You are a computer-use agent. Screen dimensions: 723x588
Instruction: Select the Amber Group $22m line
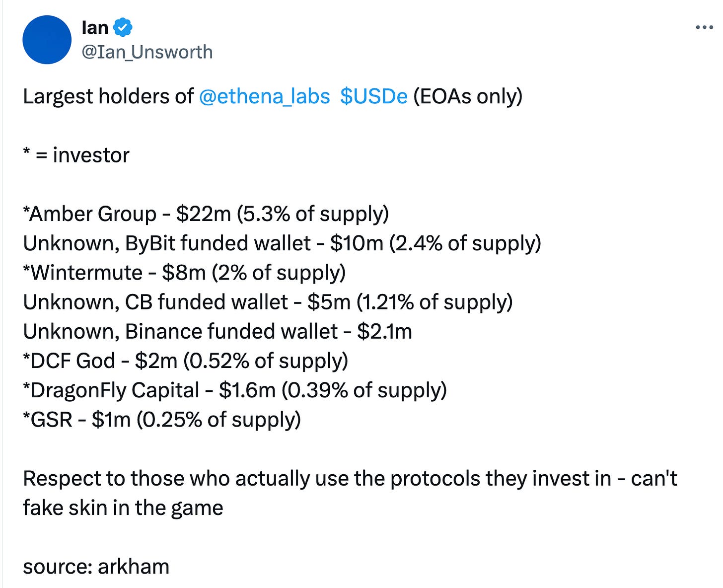pos(206,214)
